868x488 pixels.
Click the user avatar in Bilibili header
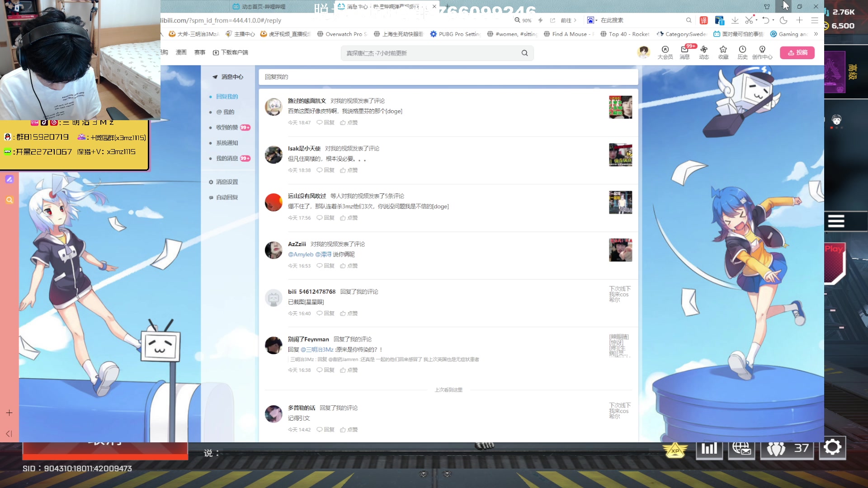(x=644, y=52)
